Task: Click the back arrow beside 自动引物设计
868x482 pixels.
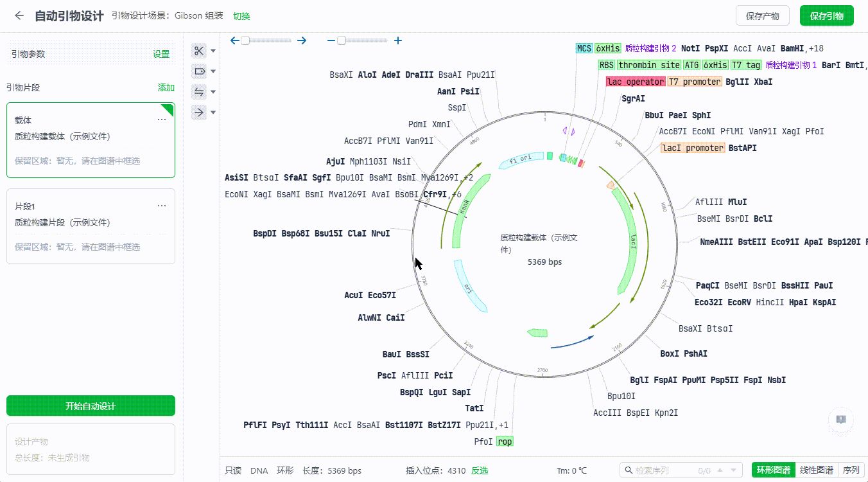Action: click(x=19, y=16)
